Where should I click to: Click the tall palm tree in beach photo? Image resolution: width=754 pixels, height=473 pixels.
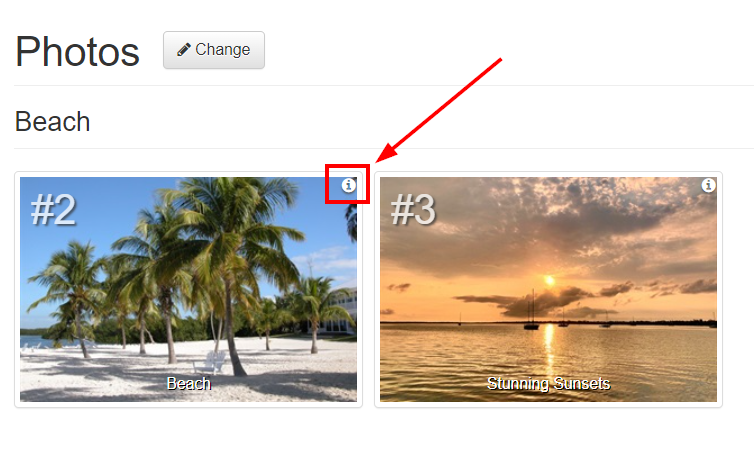pos(226,269)
